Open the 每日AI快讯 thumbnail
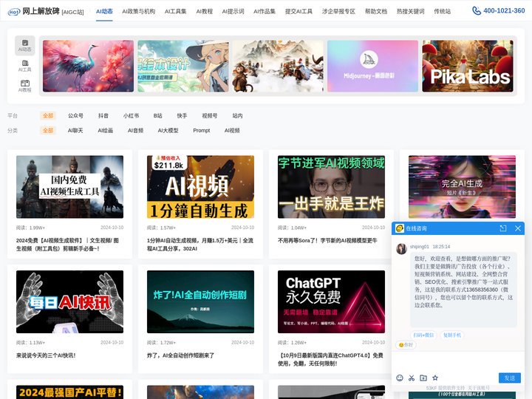Screen dimensions: 532x399 coord(70,301)
